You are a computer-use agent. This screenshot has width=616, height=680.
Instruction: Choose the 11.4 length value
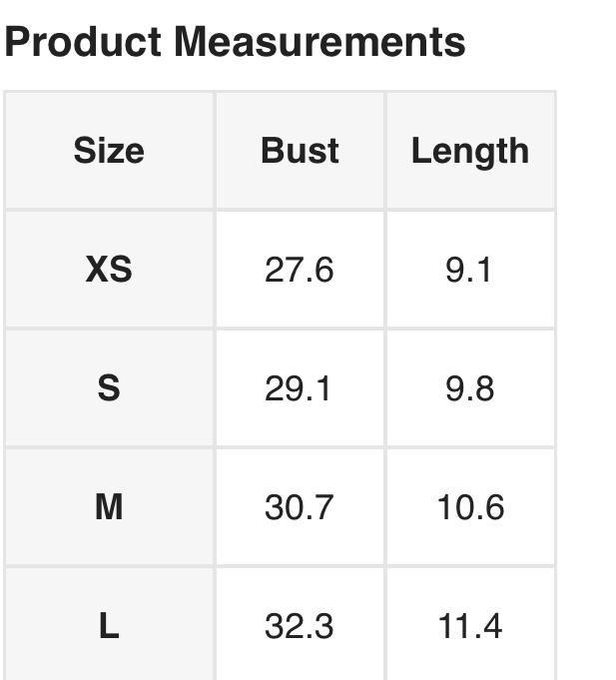(x=469, y=626)
